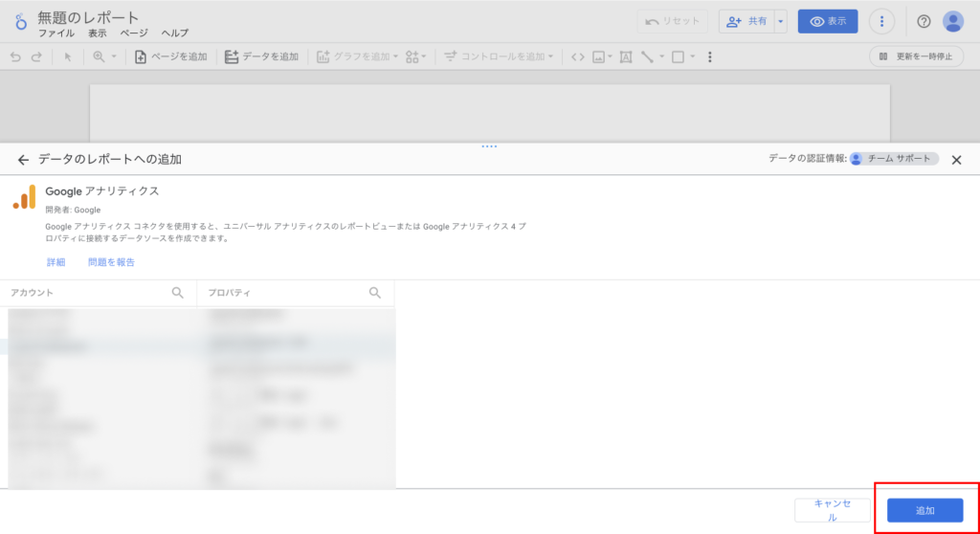Viewport: 980px width, 534px height.
Task: Click 更新を一時停止 button
Action: pos(916,56)
